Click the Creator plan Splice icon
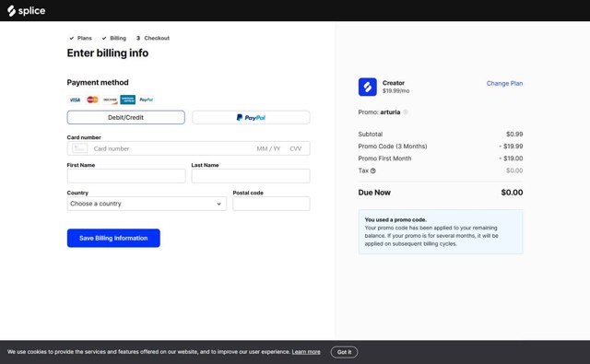 click(367, 87)
